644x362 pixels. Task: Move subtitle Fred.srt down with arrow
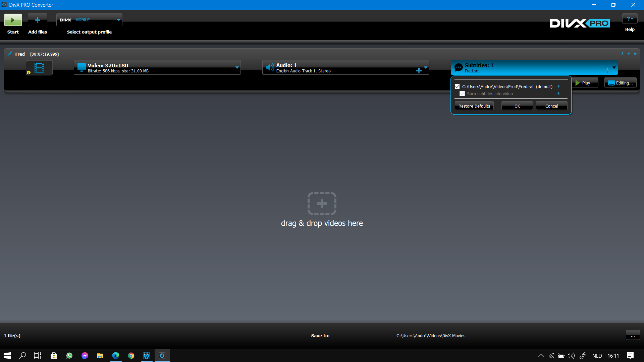click(558, 94)
